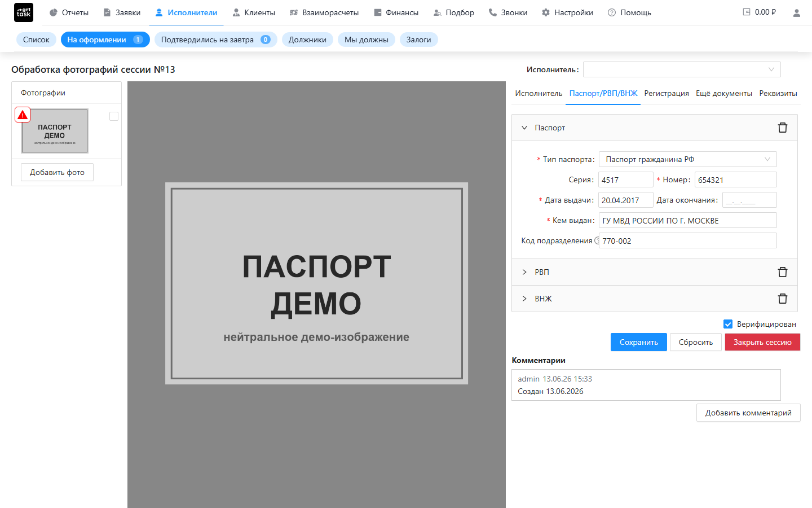Uncheck the Верифицирован checkbox
The width and height of the screenshot is (812, 508).
(728, 324)
